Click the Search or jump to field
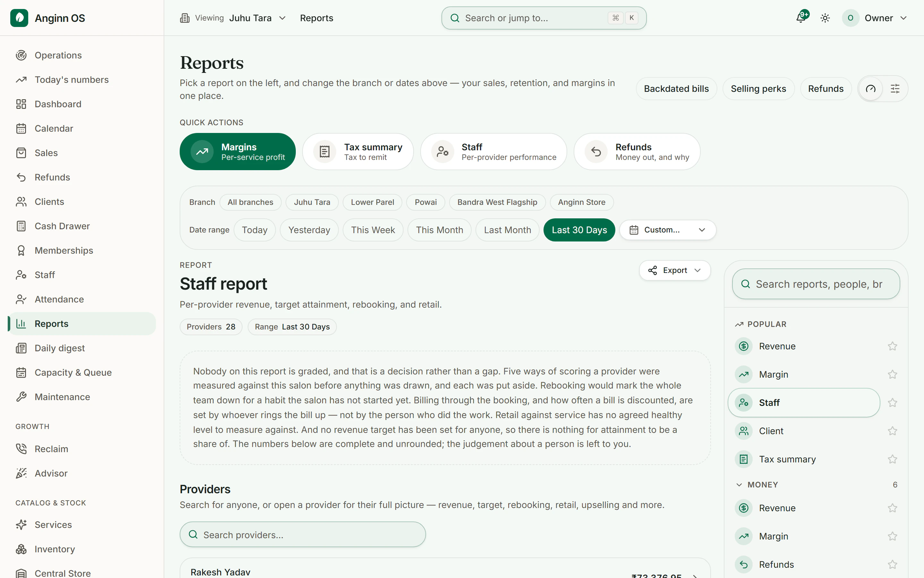 coord(544,18)
